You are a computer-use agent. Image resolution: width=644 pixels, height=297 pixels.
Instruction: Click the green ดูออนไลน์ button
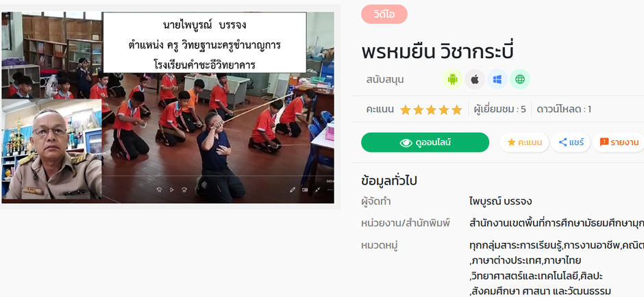tap(425, 142)
